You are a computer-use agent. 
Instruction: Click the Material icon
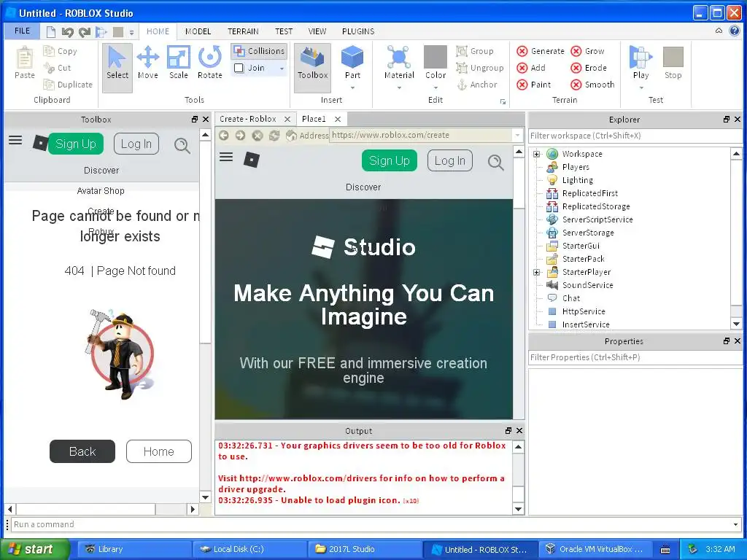(399, 57)
